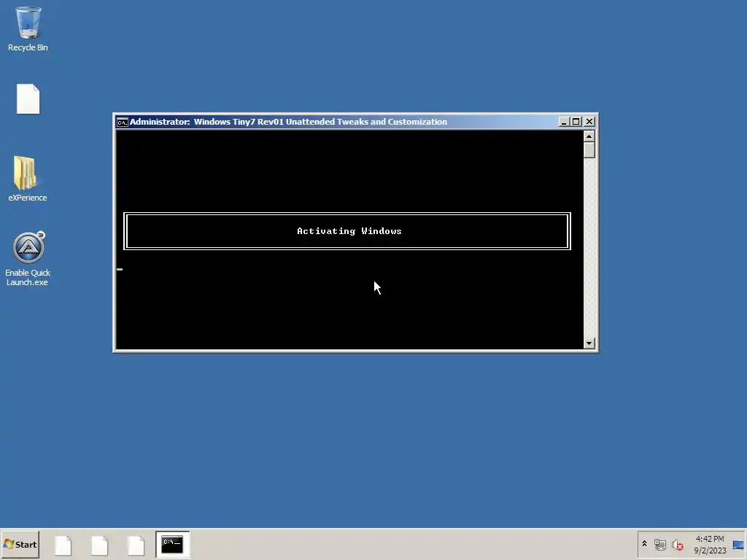Click the console scrollbar up arrow
The height and width of the screenshot is (560, 747).
coord(589,136)
